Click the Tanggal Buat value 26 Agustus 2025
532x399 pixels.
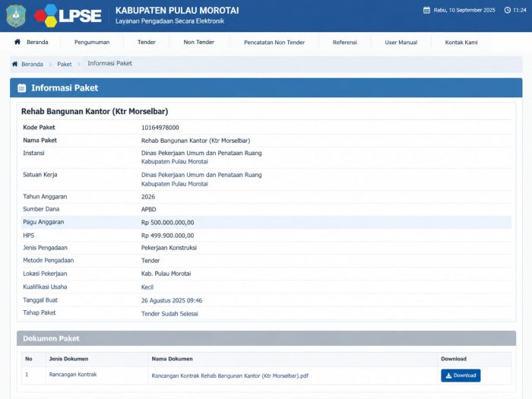click(172, 301)
